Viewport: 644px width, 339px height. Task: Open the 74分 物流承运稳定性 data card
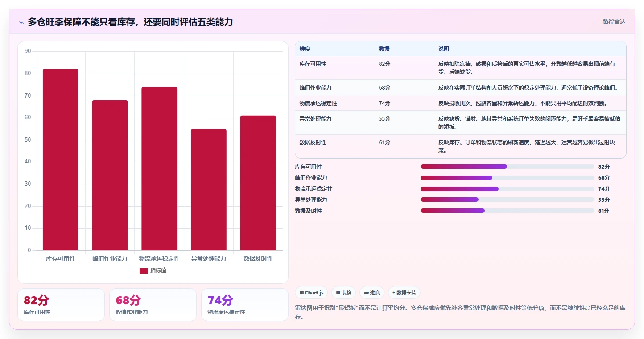point(245,305)
